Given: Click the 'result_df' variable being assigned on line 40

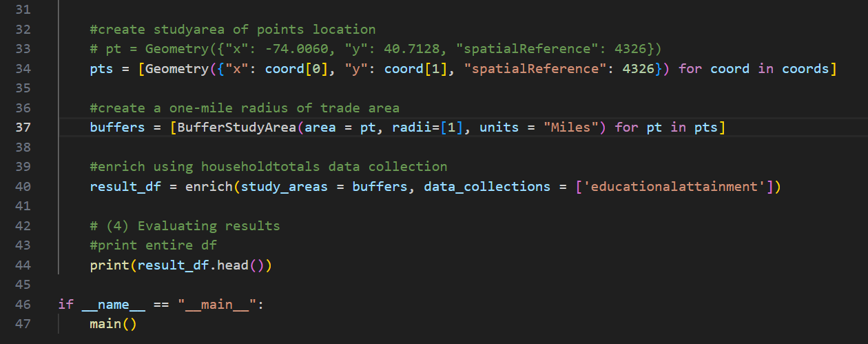Looking at the screenshot, I should tap(126, 187).
